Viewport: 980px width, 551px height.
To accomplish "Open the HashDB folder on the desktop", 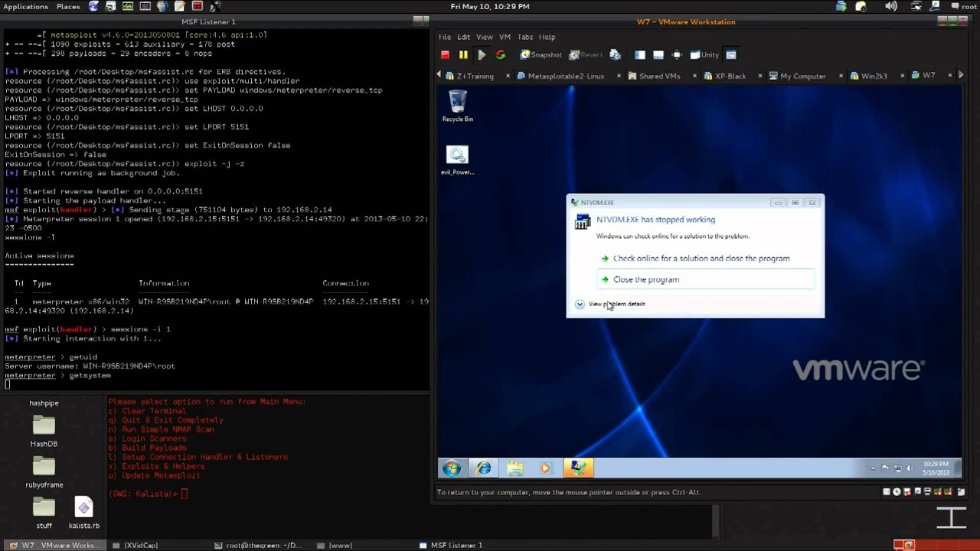I will (x=44, y=430).
